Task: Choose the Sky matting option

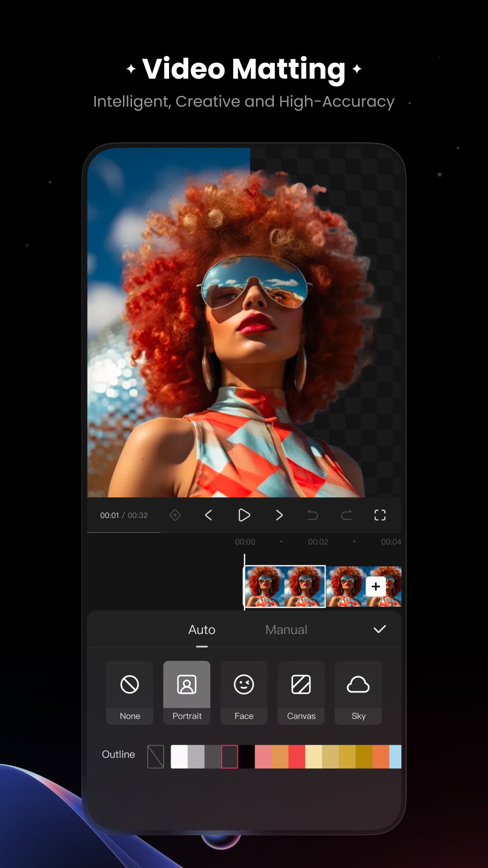Action: point(358,693)
